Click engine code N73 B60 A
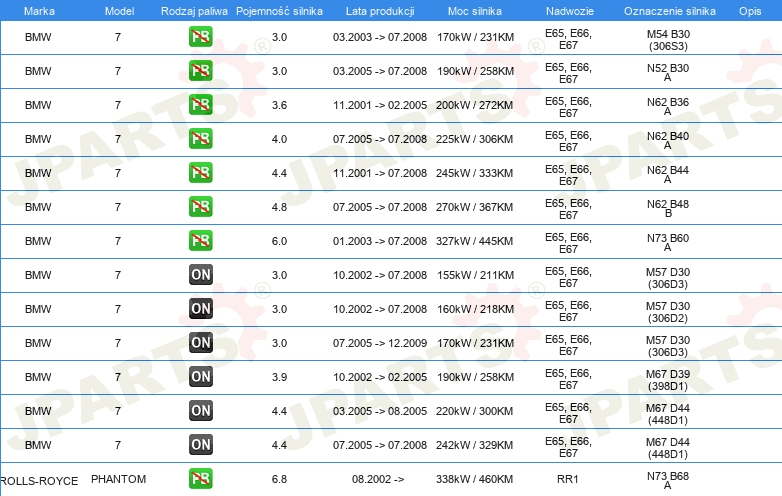 (668, 242)
